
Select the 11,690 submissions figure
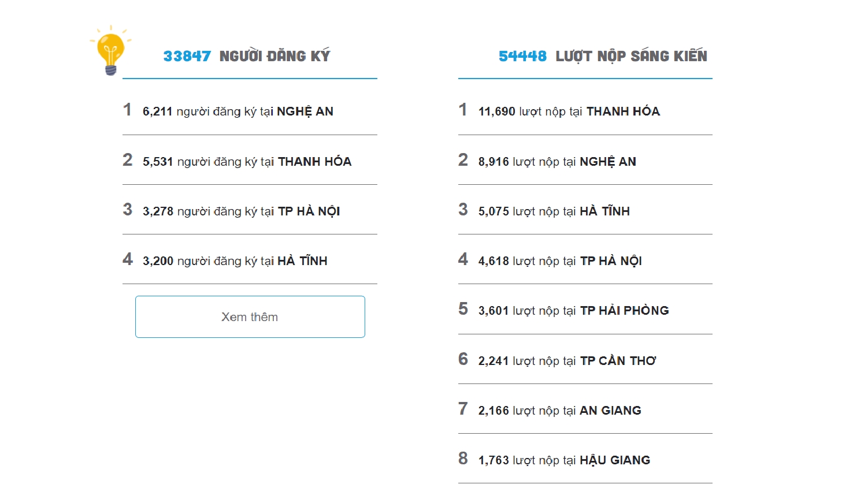click(496, 111)
